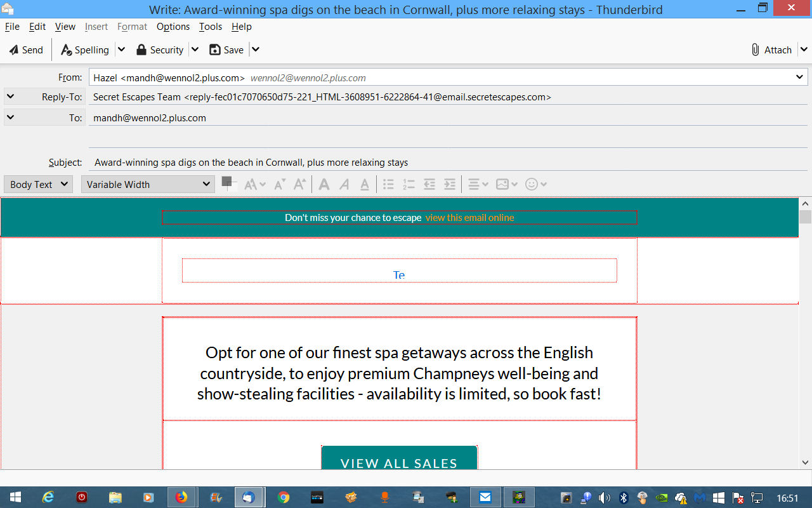Image resolution: width=812 pixels, height=508 pixels.
Task: Open the text alignment options
Action: (x=478, y=184)
